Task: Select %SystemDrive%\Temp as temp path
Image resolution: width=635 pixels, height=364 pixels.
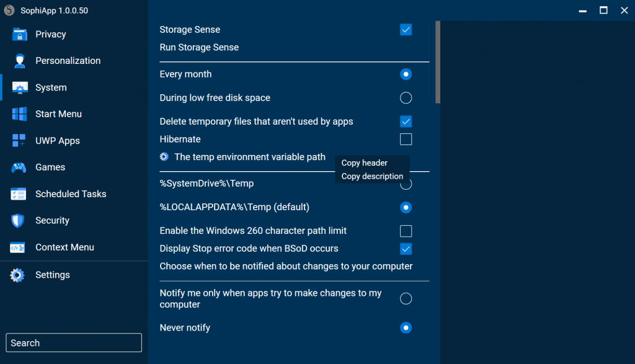Action: click(406, 183)
